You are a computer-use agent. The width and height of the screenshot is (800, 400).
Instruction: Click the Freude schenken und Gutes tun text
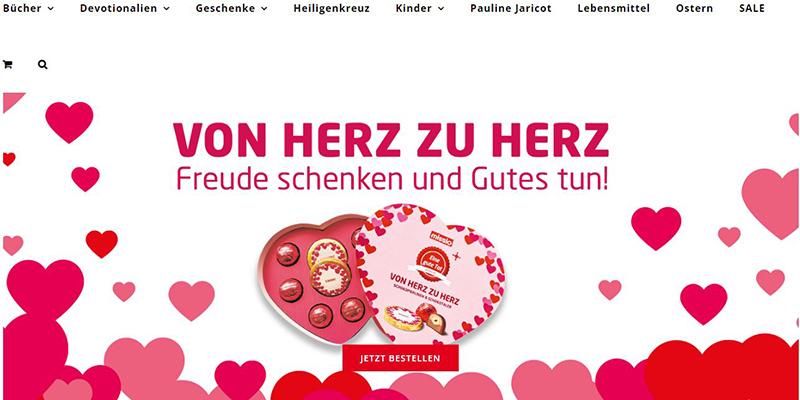pos(392,180)
